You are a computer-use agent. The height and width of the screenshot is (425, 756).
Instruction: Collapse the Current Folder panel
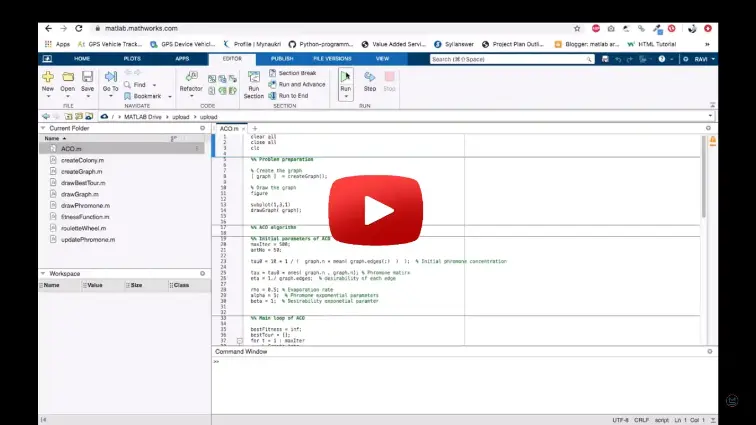[x=43, y=128]
